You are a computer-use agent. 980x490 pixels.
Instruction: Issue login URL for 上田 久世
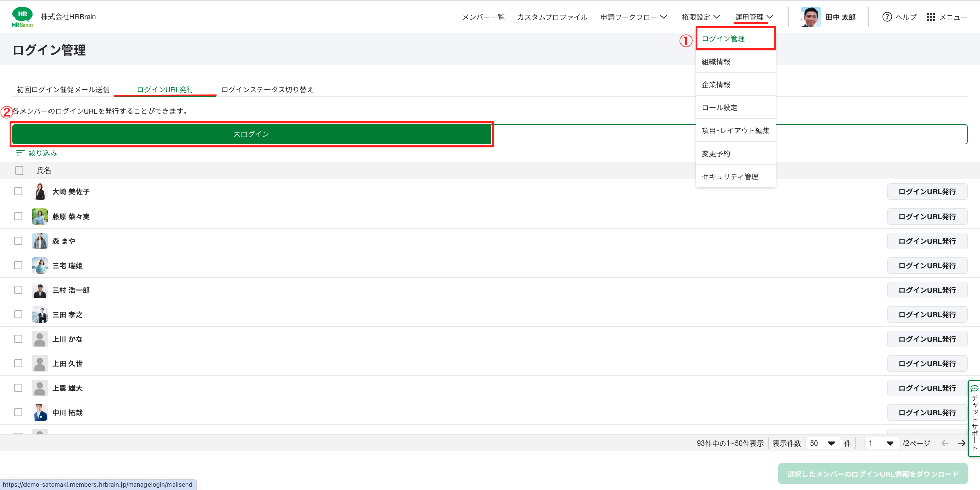click(x=927, y=363)
